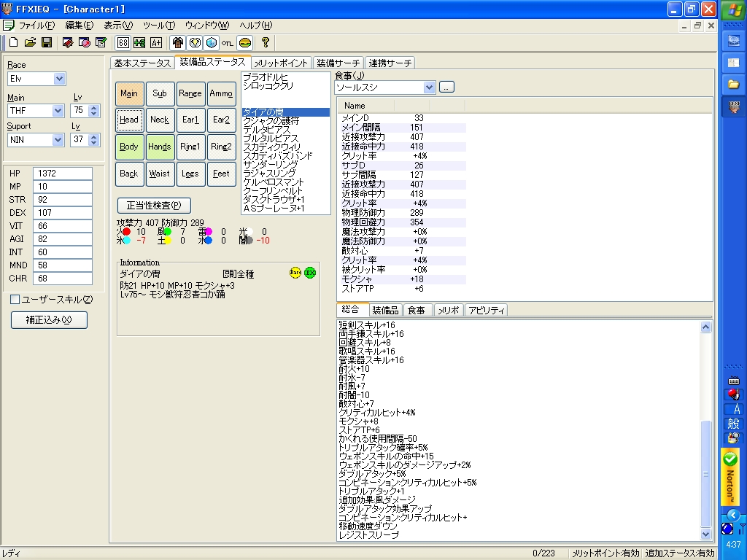Open help with the question mark icon

pyautogui.click(x=266, y=42)
